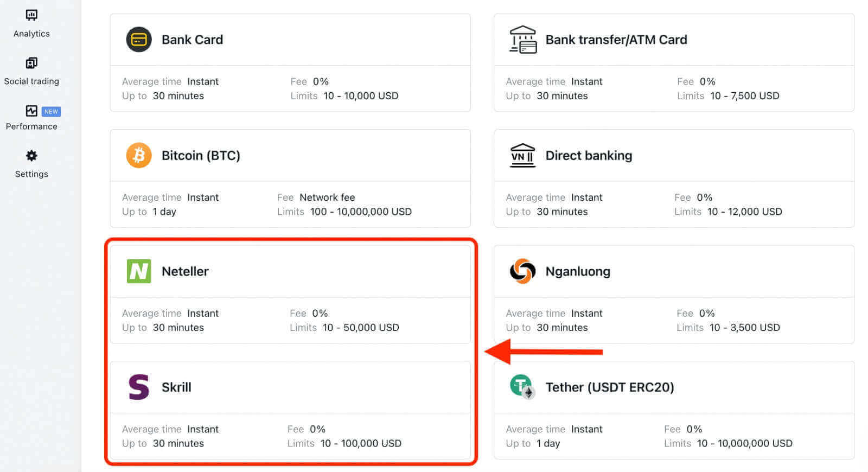Viewport: 868px width, 472px height.
Task: Click the green Neteller logo
Action: pyautogui.click(x=139, y=271)
